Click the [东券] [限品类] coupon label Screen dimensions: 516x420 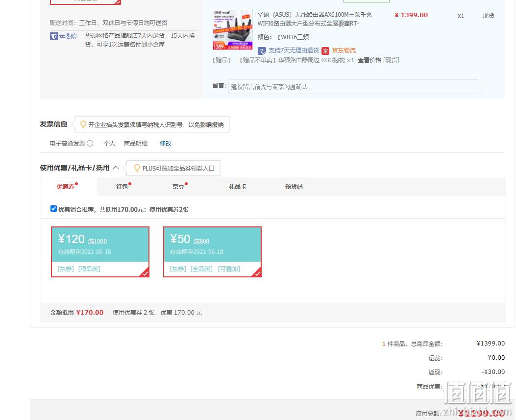[x=79, y=269]
